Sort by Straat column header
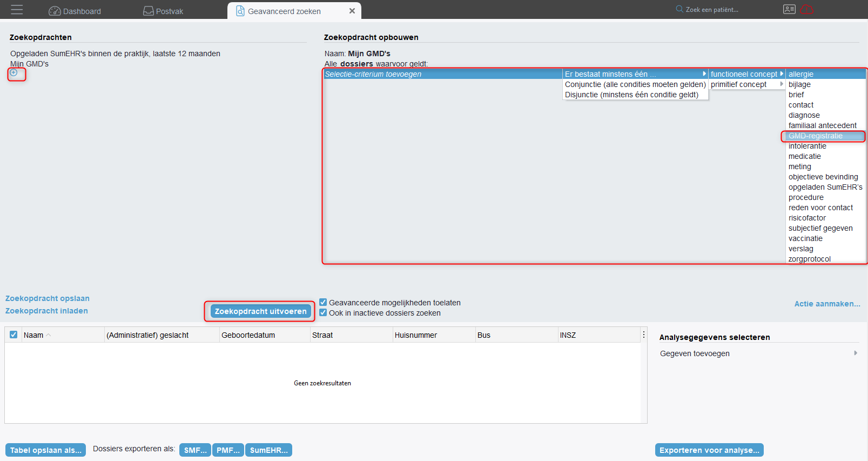This screenshot has height=461, width=868. click(352, 335)
